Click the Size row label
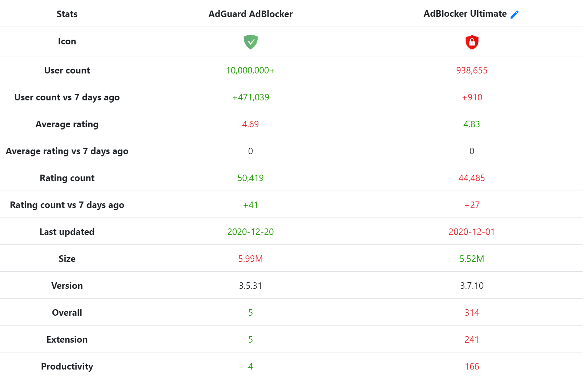 pyautogui.click(x=67, y=259)
